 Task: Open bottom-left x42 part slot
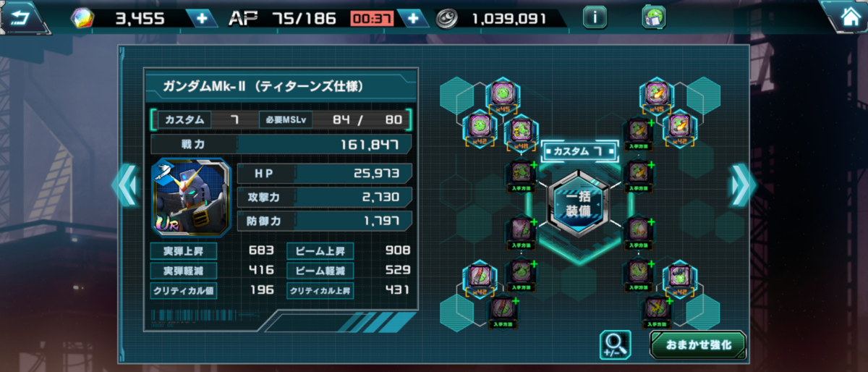coord(478,278)
